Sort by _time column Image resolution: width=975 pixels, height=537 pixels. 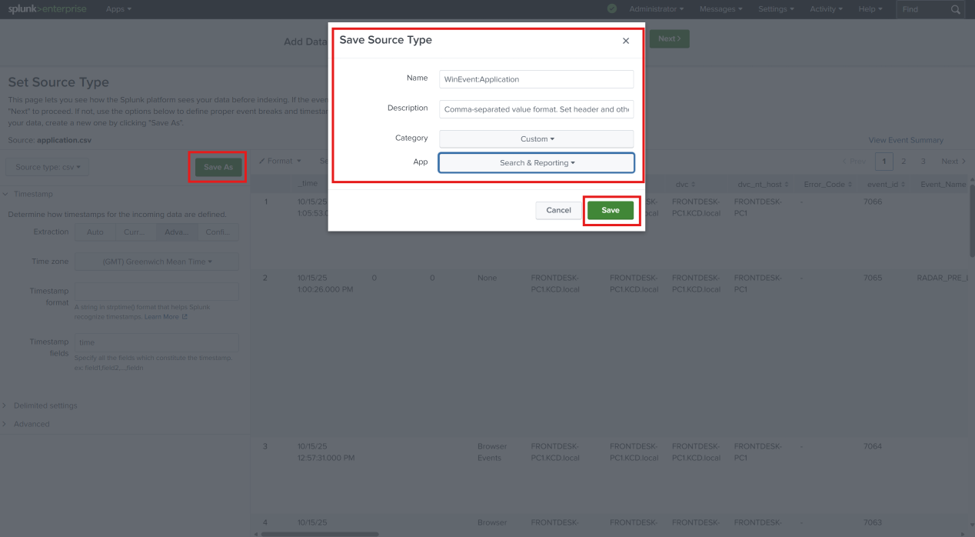coord(307,184)
